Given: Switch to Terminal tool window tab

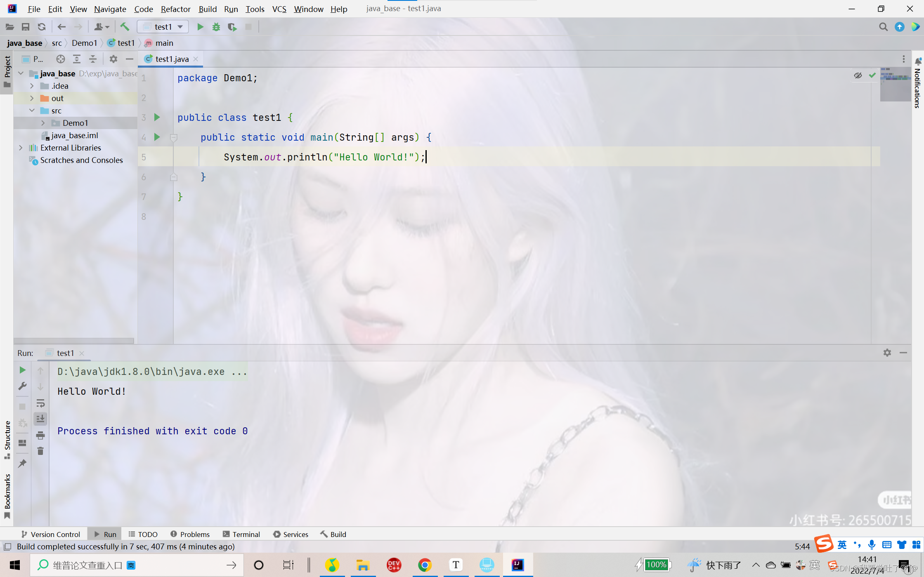Looking at the screenshot, I should coord(241,534).
